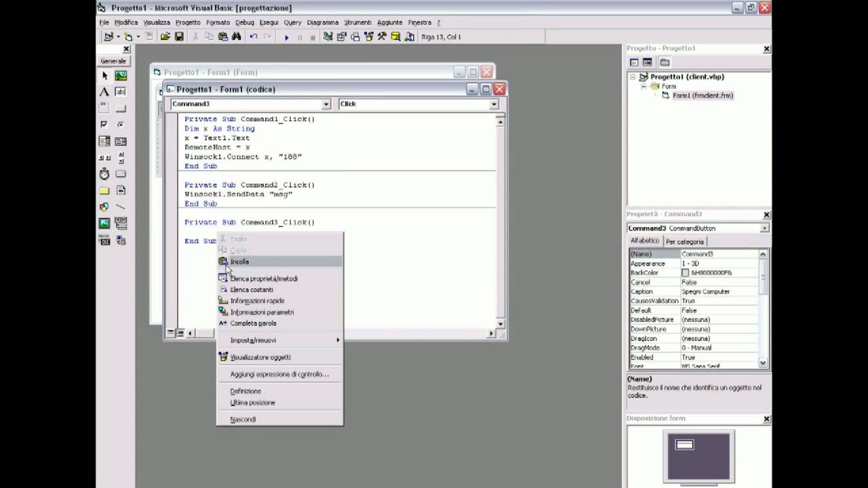Switch to the Per categoria tab

pos(684,242)
